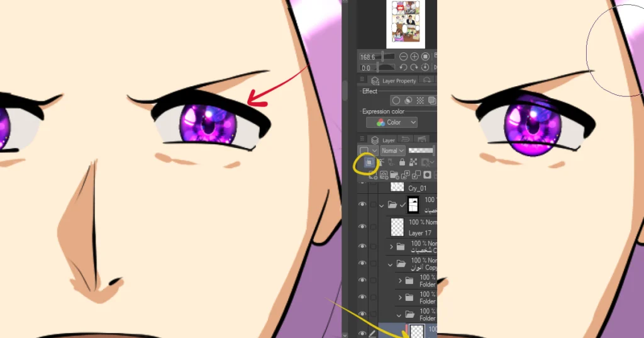
Task: Click selected layer's thumbnail at bottom
Action: 418,332
